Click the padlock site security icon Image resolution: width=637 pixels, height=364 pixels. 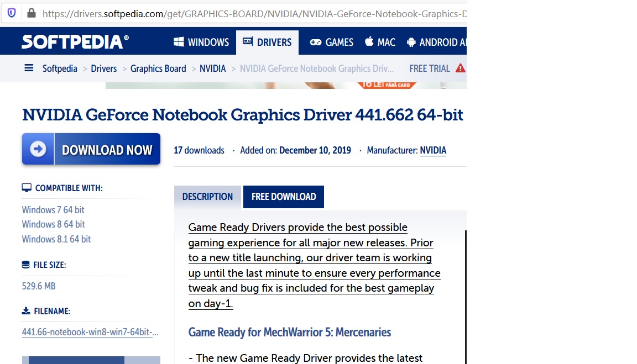(32, 13)
